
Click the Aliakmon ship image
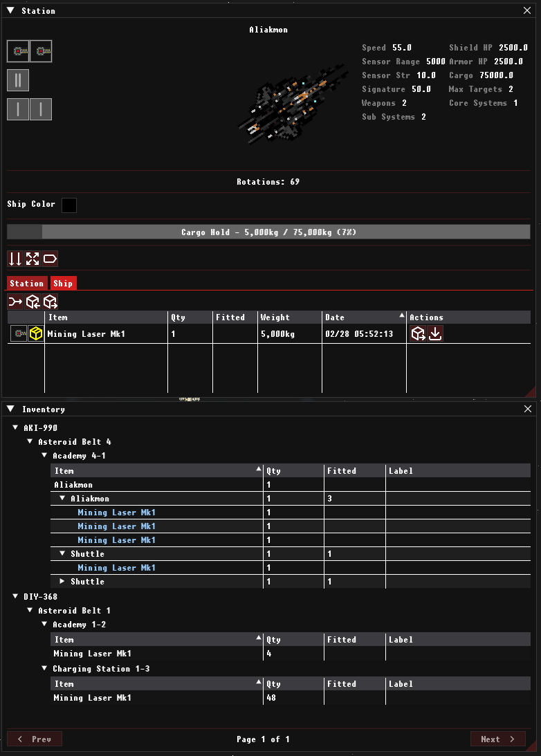[x=292, y=105]
